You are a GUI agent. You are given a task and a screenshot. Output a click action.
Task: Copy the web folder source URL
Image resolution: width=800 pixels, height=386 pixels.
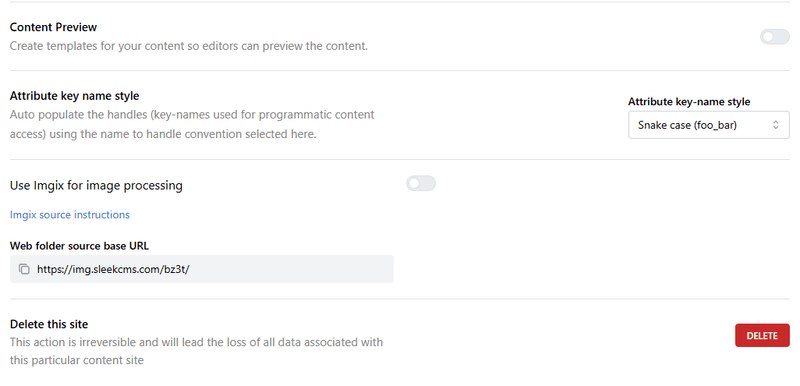tap(24, 269)
